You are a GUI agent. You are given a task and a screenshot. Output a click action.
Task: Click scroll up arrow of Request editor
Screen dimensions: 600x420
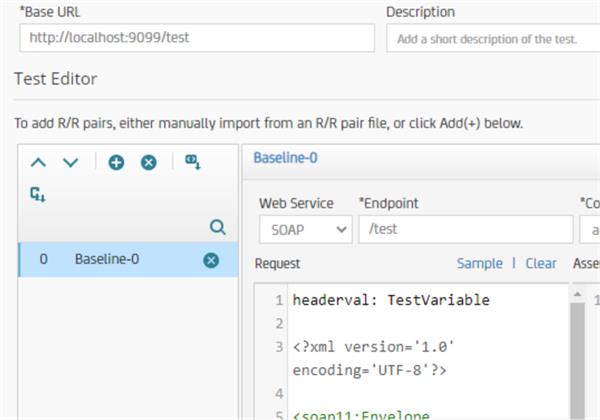point(577,294)
